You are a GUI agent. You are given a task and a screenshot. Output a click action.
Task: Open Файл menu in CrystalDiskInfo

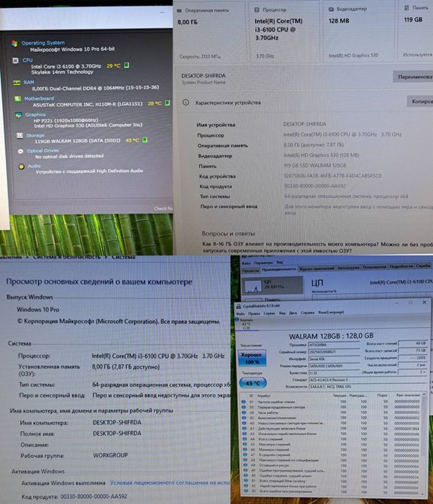240,314
